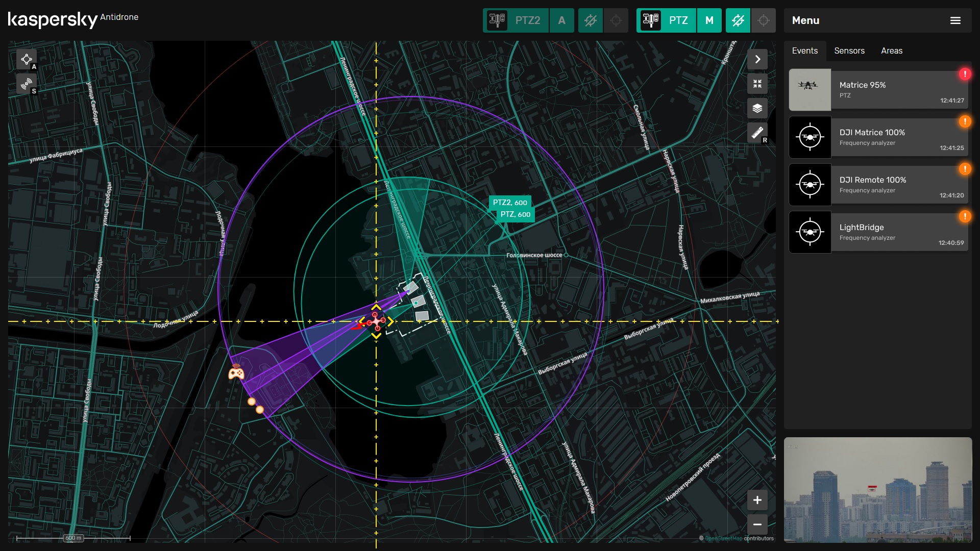This screenshot has height=551, width=980.
Task: Click the areas tool icon marked A
Action: [x=27, y=60]
